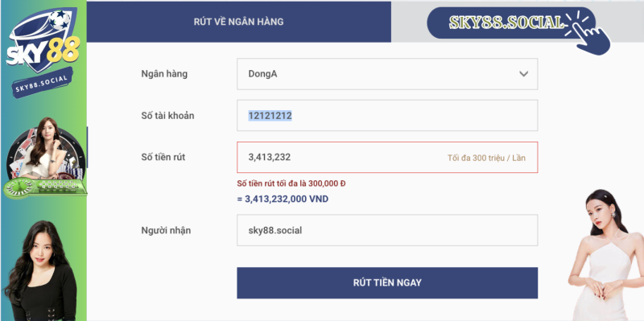Image resolution: width=644 pixels, height=321 pixels.
Task: Click the woman in black top image
Action: [40, 271]
